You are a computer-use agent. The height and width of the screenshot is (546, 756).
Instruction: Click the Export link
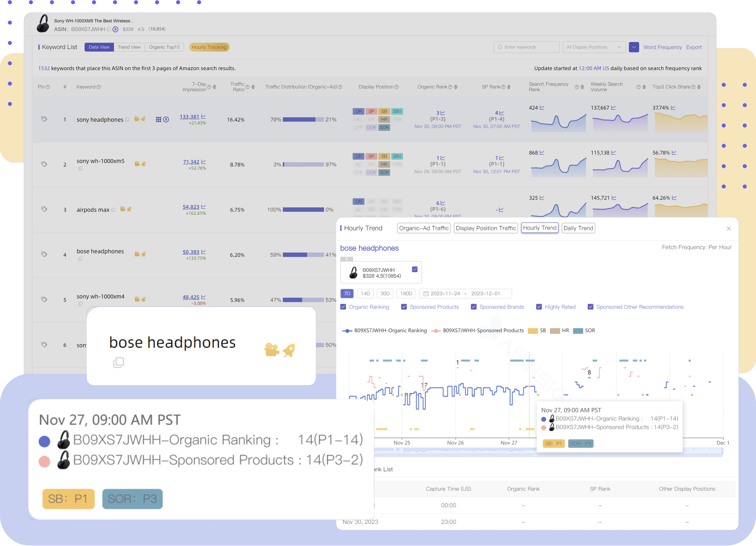click(x=694, y=47)
